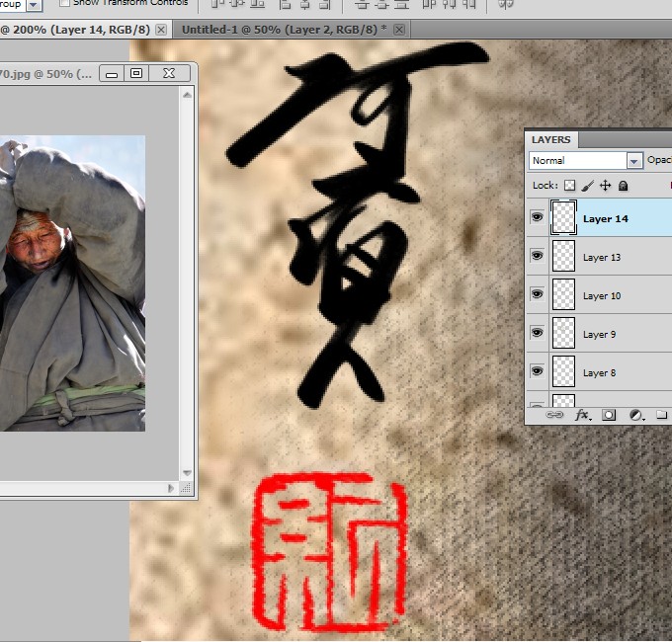Open the Group auto-select dropdown arrow
Screen dimensions: 672x642
(x=34, y=5)
